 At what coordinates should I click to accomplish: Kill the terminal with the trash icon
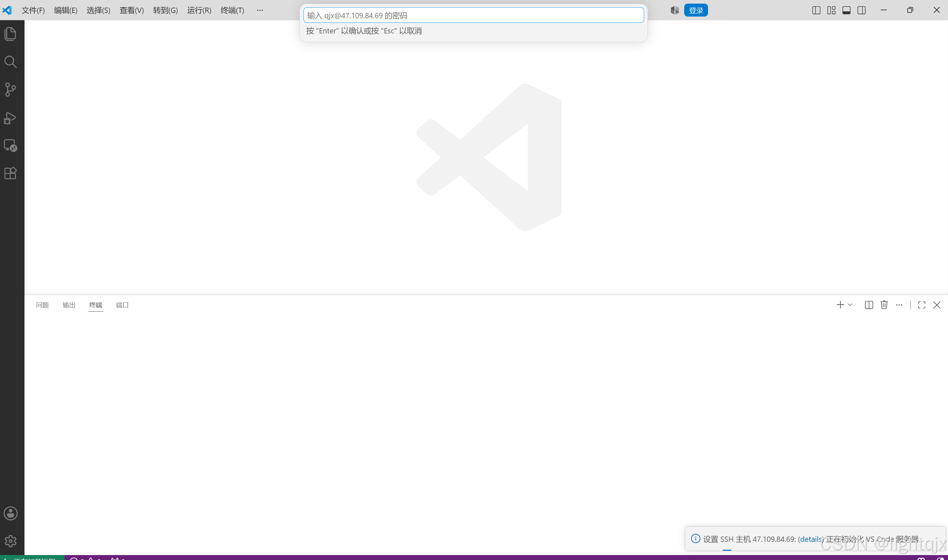[884, 305]
